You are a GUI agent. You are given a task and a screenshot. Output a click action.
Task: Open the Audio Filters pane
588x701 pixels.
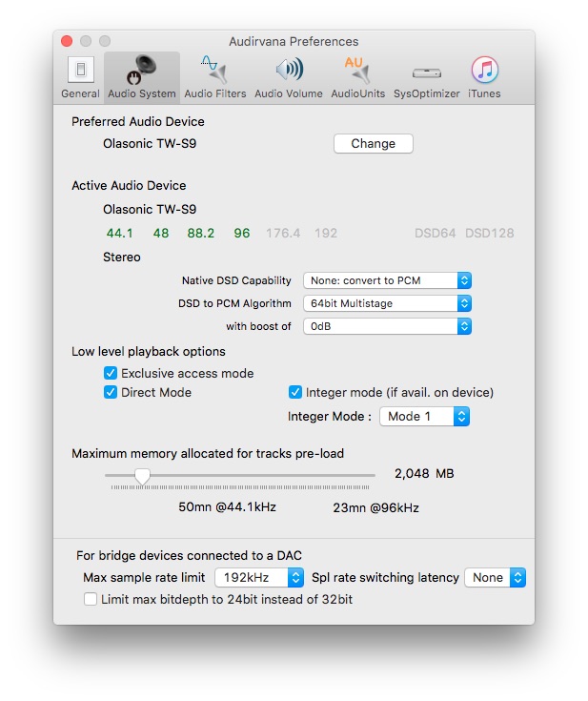click(215, 77)
